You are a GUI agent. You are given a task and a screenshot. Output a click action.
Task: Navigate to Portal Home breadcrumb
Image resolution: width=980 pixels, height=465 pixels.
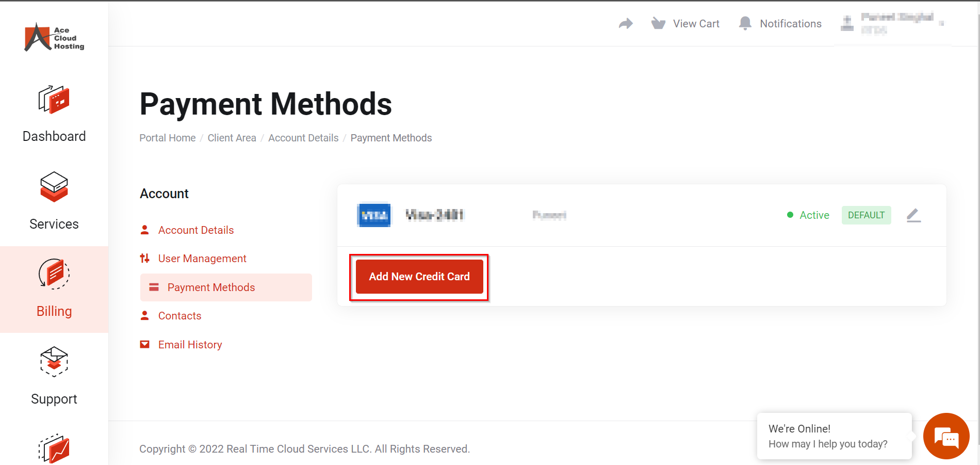pyautogui.click(x=168, y=138)
